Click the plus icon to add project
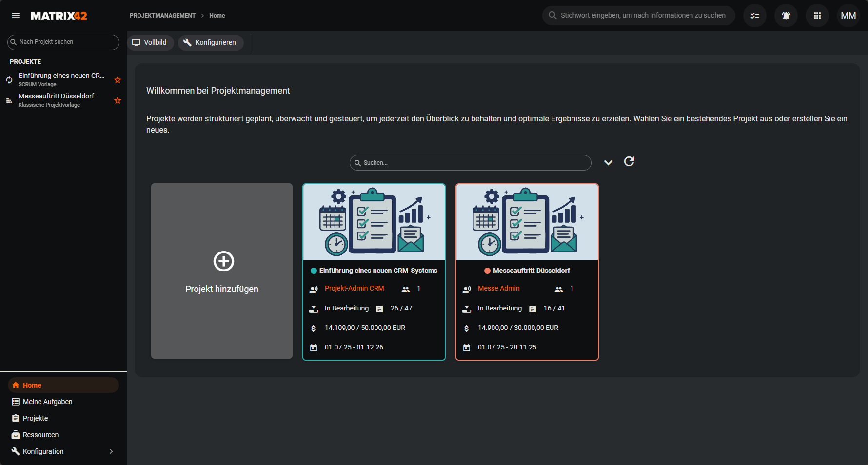The image size is (868, 465). pyautogui.click(x=224, y=261)
